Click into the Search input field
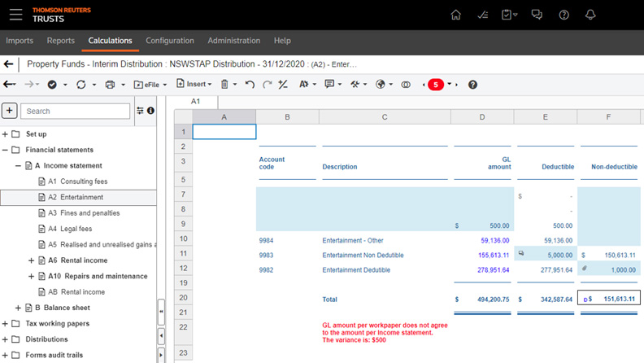The width and height of the screenshot is (644, 363). pyautogui.click(x=76, y=111)
